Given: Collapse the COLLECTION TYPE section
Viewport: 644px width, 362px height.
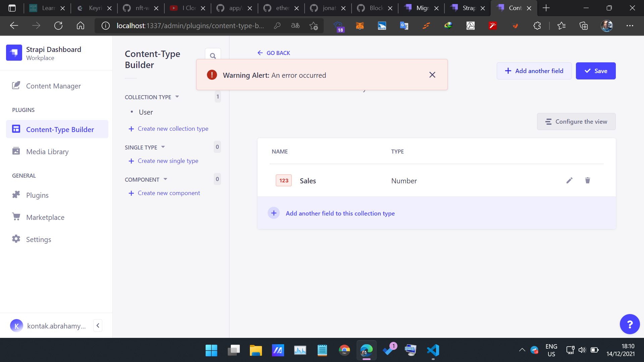Looking at the screenshot, I should point(177,97).
